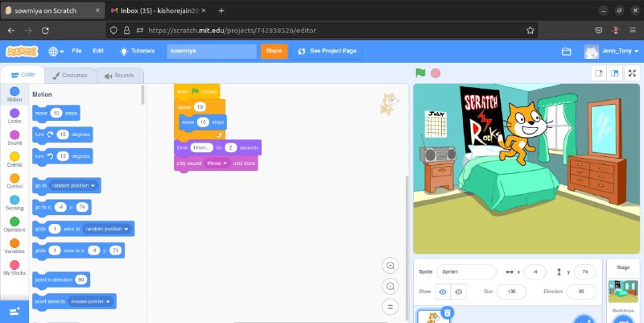Hide the sprite with crossed eye icon

459,291
